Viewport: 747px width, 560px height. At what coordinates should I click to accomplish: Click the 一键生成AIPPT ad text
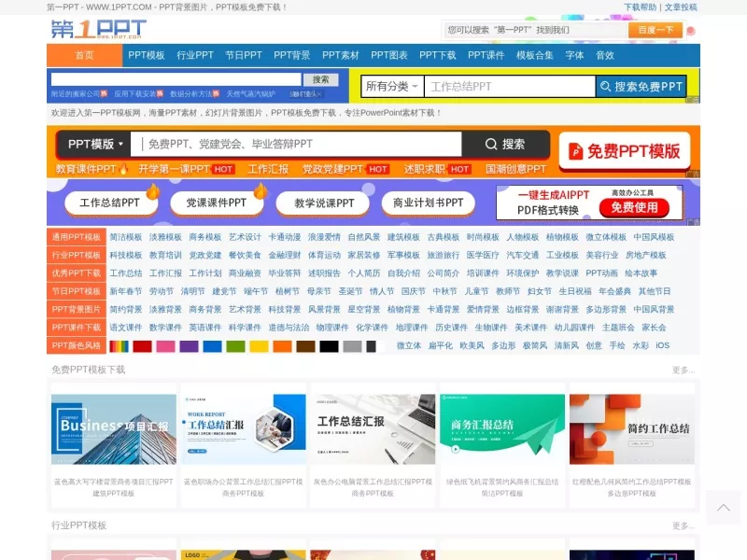[x=554, y=195]
